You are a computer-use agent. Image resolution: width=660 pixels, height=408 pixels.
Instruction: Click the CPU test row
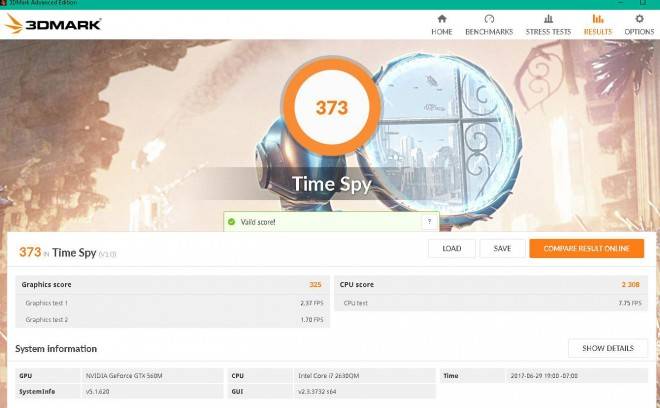(x=491, y=303)
